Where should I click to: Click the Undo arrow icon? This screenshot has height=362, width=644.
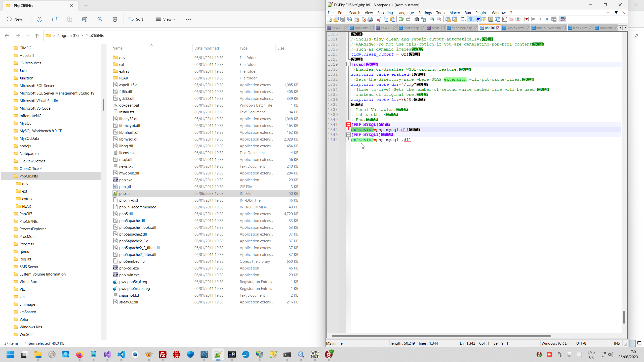[x=401, y=19]
